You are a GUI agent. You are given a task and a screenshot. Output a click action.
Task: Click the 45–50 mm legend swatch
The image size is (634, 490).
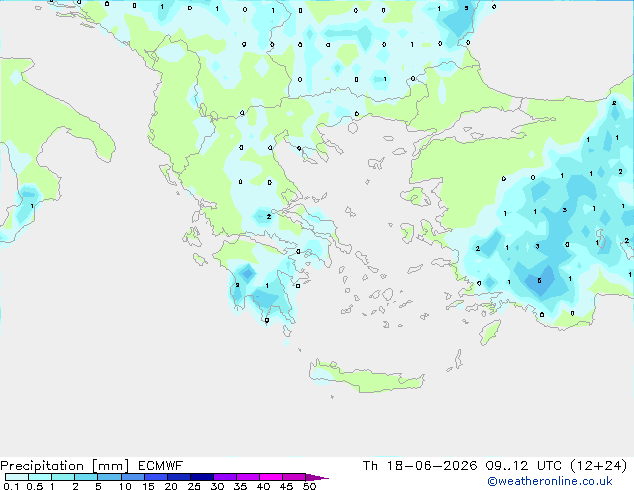click(x=294, y=477)
